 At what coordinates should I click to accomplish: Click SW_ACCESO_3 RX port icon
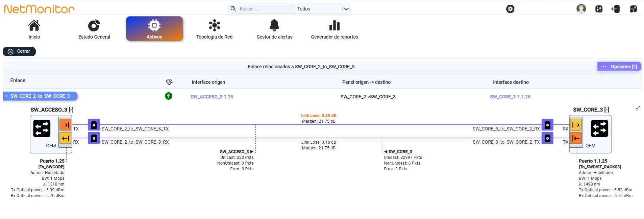[65, 138]
